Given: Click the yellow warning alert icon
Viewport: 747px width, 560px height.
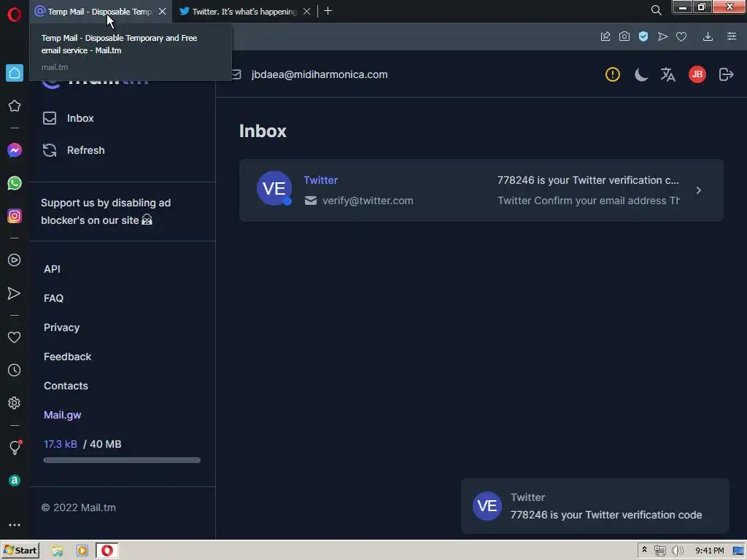Looking at the screenshot, I should point(612,74).
